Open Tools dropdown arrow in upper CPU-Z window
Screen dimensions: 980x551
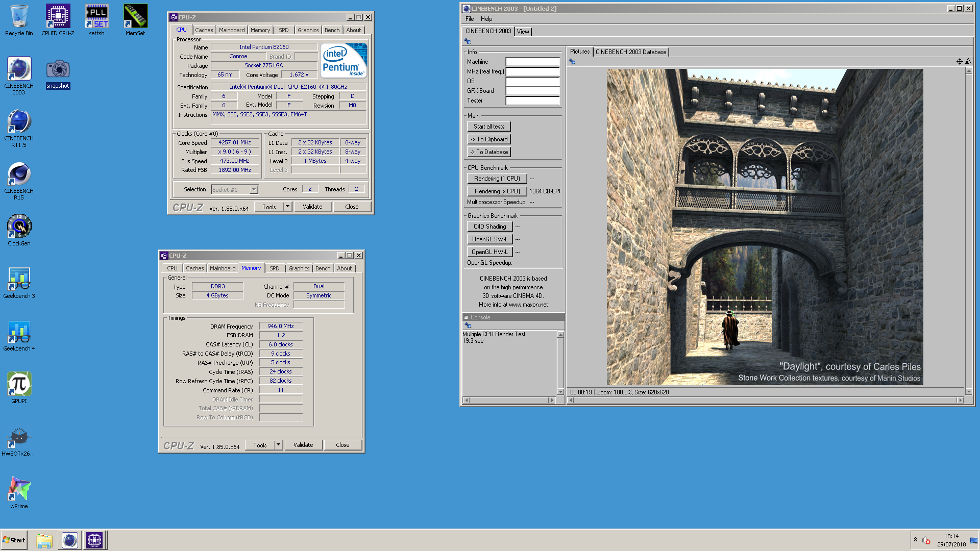click(287, 207)
